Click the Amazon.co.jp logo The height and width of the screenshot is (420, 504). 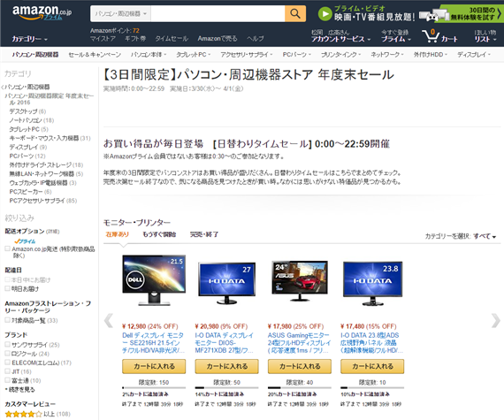42,12
